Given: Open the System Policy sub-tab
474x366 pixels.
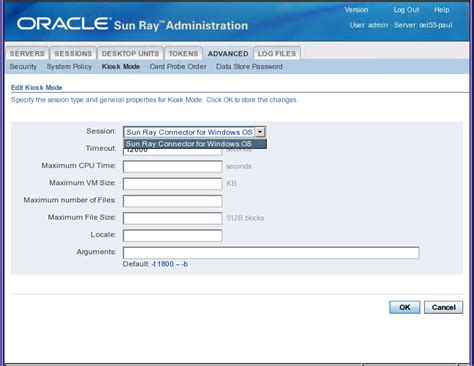Looking at the screenshot, I should 69,67.
